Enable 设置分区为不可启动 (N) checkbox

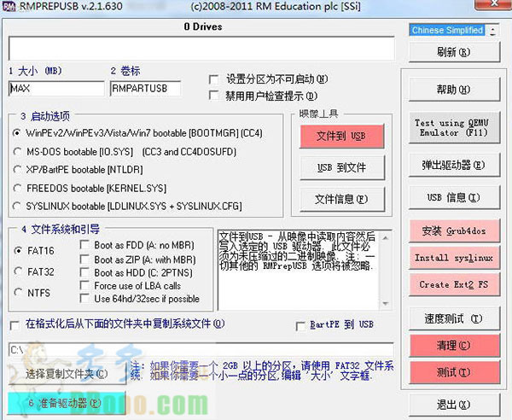(214, 79)
